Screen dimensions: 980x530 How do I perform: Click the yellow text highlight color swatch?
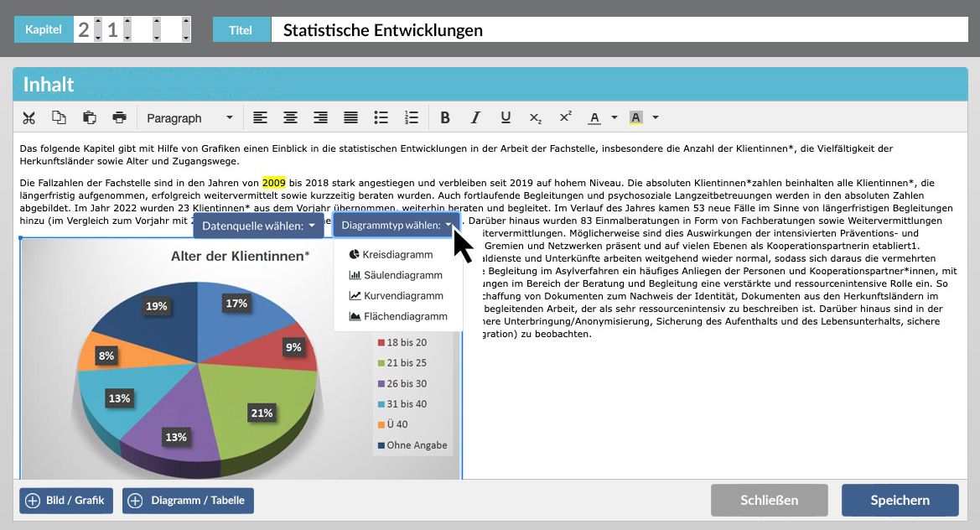635,118
